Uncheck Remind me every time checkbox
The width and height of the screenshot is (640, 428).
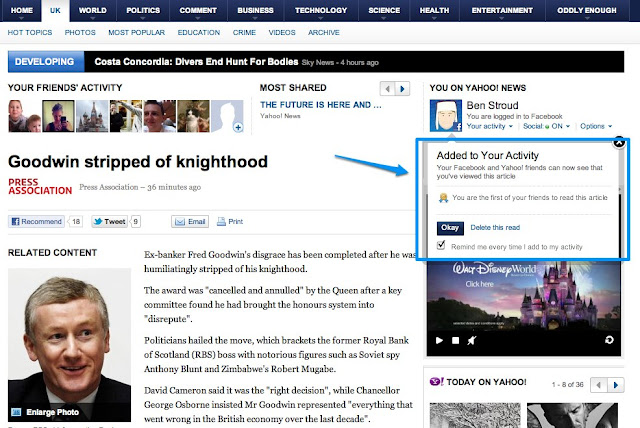coord(441,245)
